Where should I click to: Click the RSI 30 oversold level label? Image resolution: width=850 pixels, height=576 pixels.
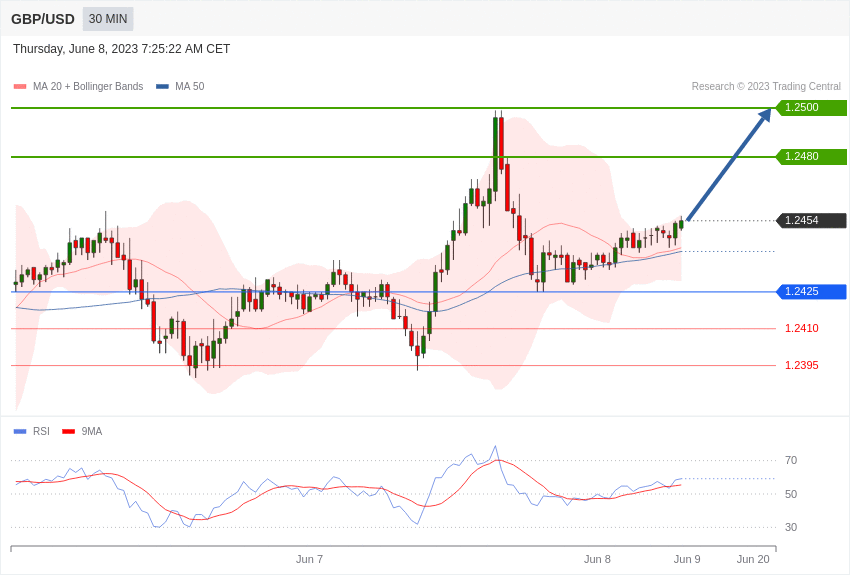[x=790, y=528]
